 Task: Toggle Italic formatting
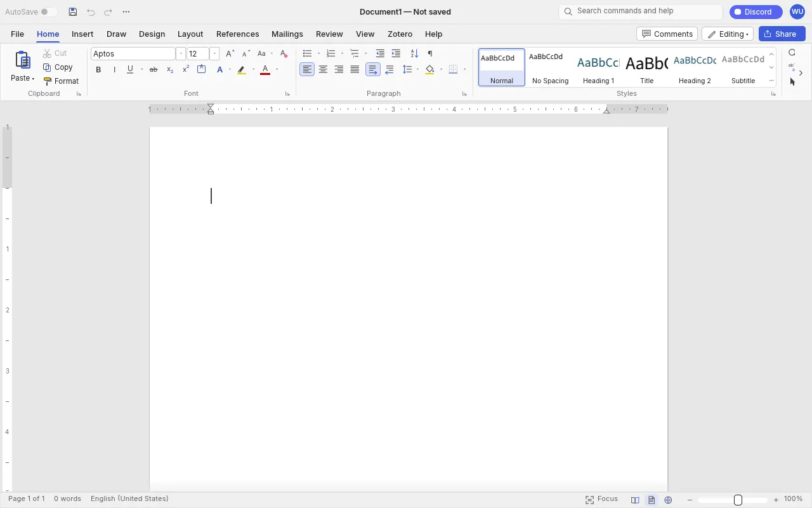[x=114, y=70]
